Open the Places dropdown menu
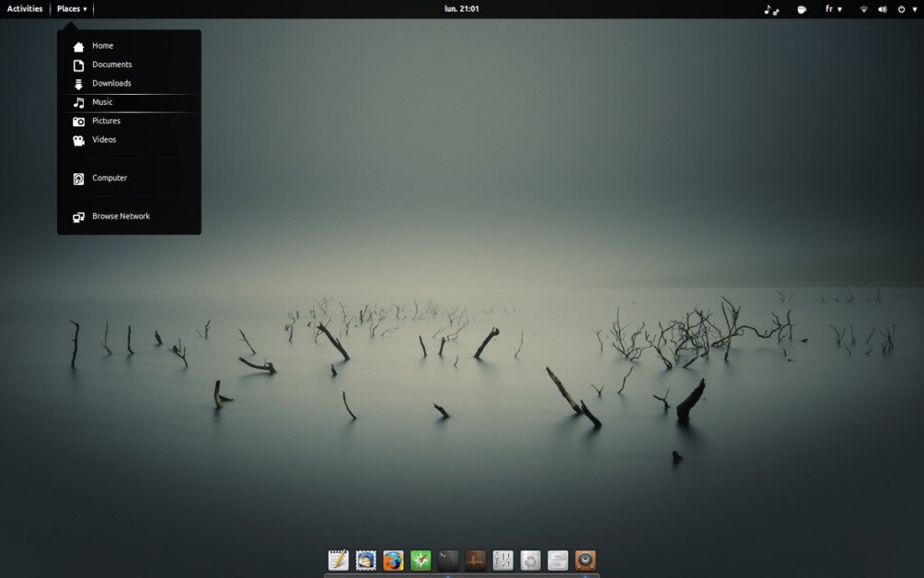This screenshot has width=924, height=578. coord(70,9)
